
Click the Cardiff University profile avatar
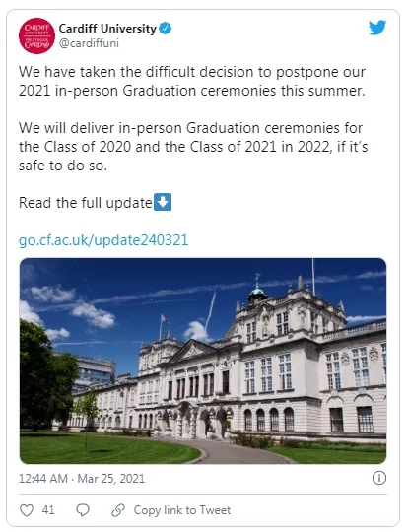[36, 36]
